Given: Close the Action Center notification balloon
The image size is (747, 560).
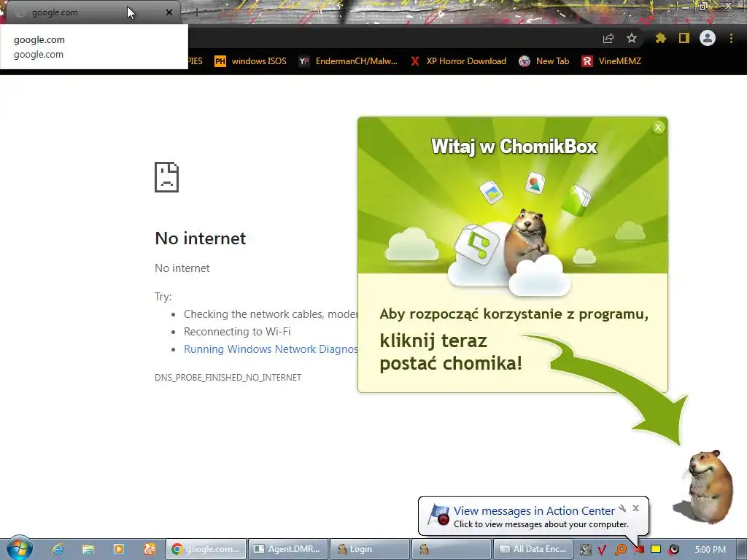Looking at the screenshot, I should 635,508.
